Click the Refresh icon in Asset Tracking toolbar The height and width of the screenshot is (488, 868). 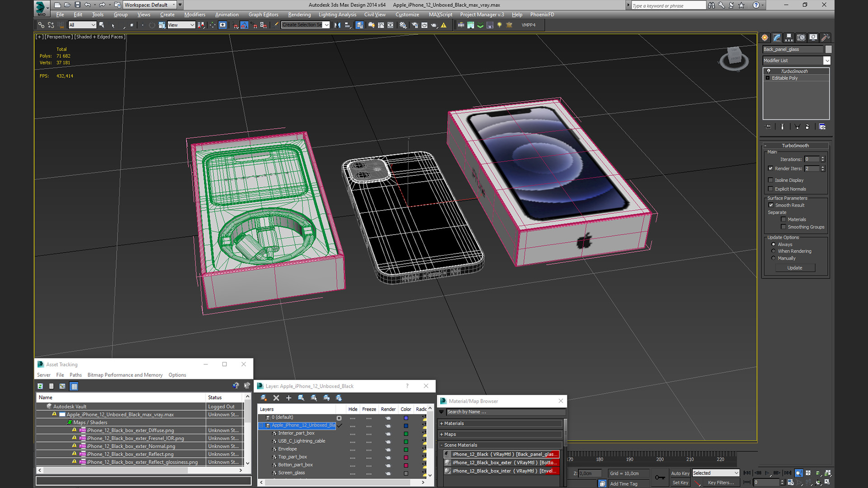pos(40,386)
